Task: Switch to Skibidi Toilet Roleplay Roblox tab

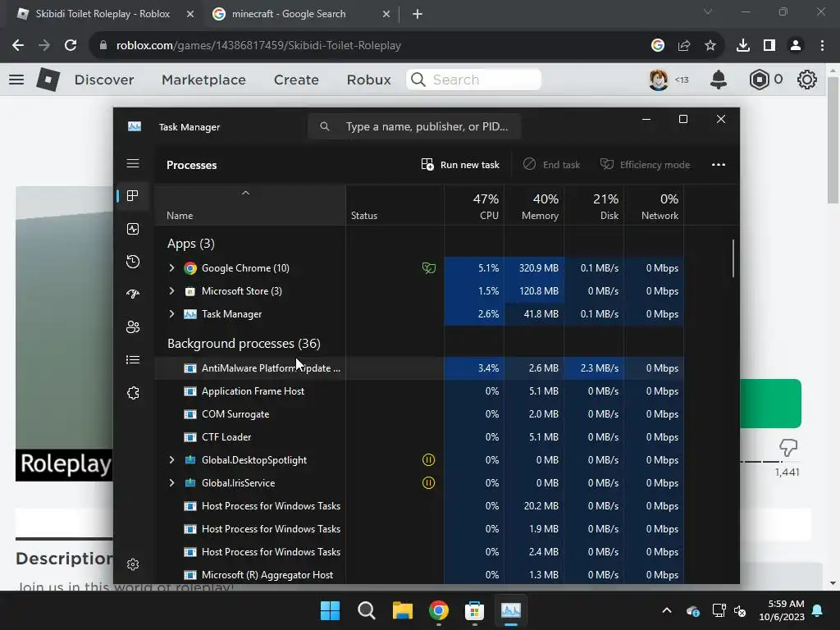Action: [103, 14]
